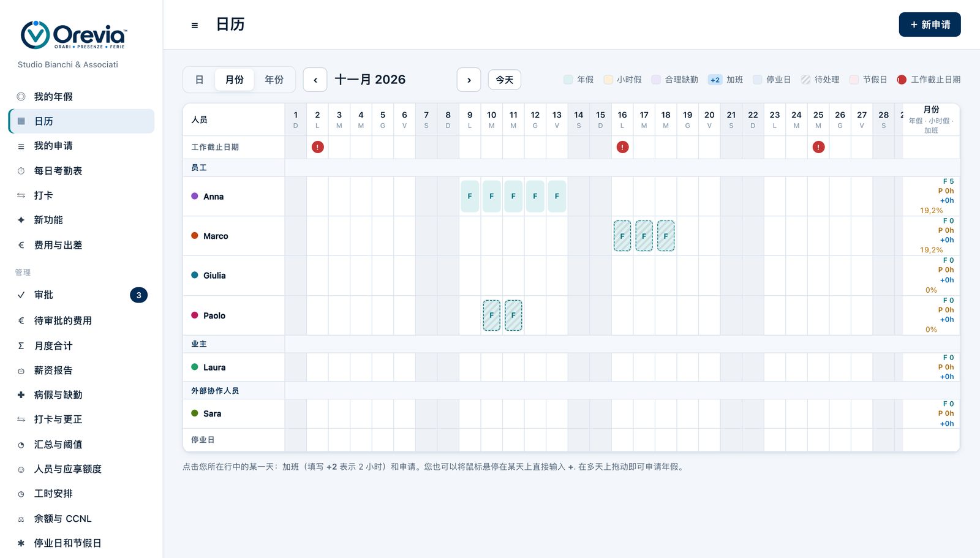980x558 pixels.
Task: Click the 小时假 legend swatch
Action: 608,80
